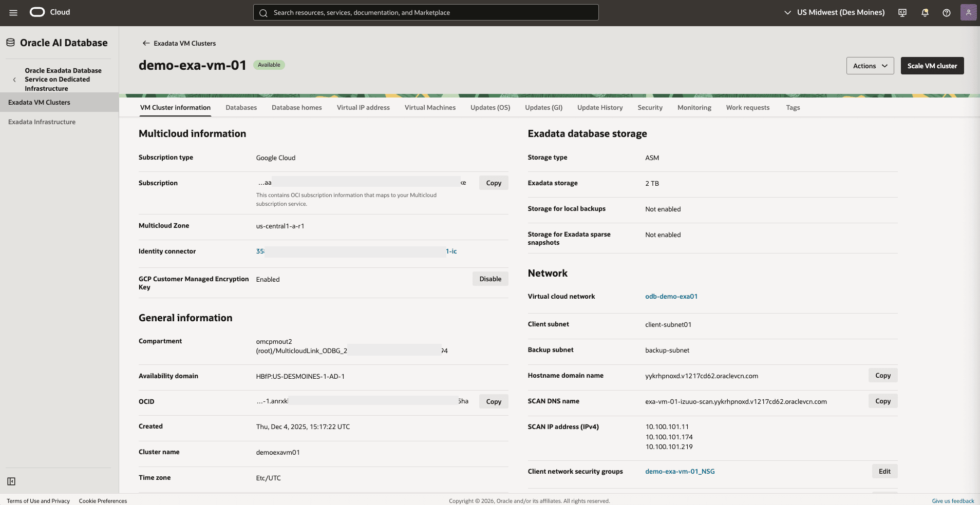This screenshot has height=505, width=980.
Task: Open the notifications bell
Action: [925, 12]
